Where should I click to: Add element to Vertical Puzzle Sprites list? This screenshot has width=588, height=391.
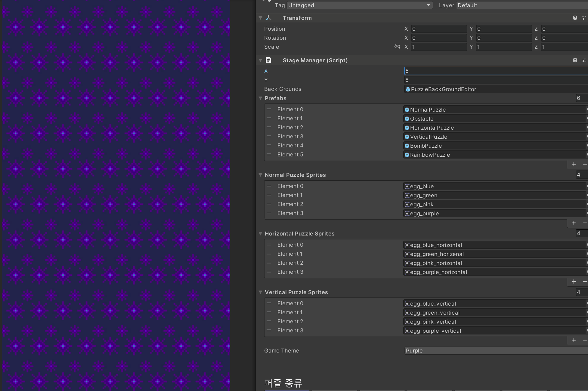[574, 340]
